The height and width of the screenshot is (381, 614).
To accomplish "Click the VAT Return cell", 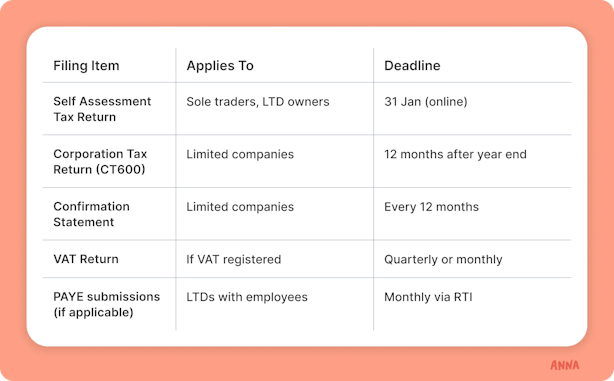I will tap(86, 259).
